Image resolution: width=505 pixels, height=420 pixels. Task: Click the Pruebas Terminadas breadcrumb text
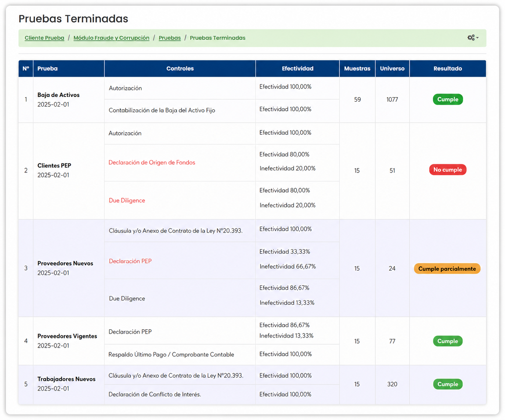(x=217, y=38)
